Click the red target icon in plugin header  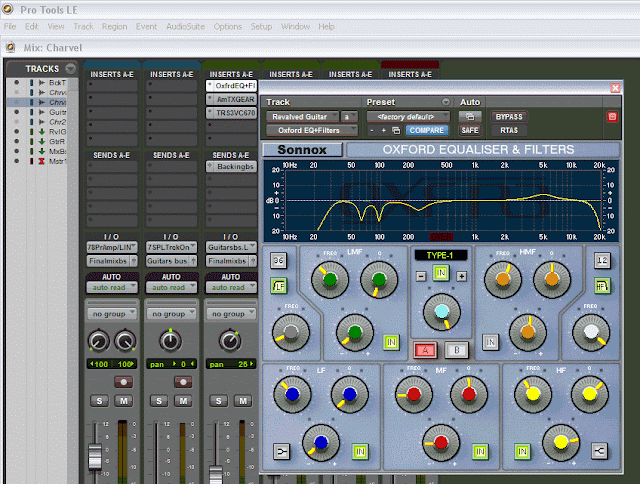[x=612, y=117]
